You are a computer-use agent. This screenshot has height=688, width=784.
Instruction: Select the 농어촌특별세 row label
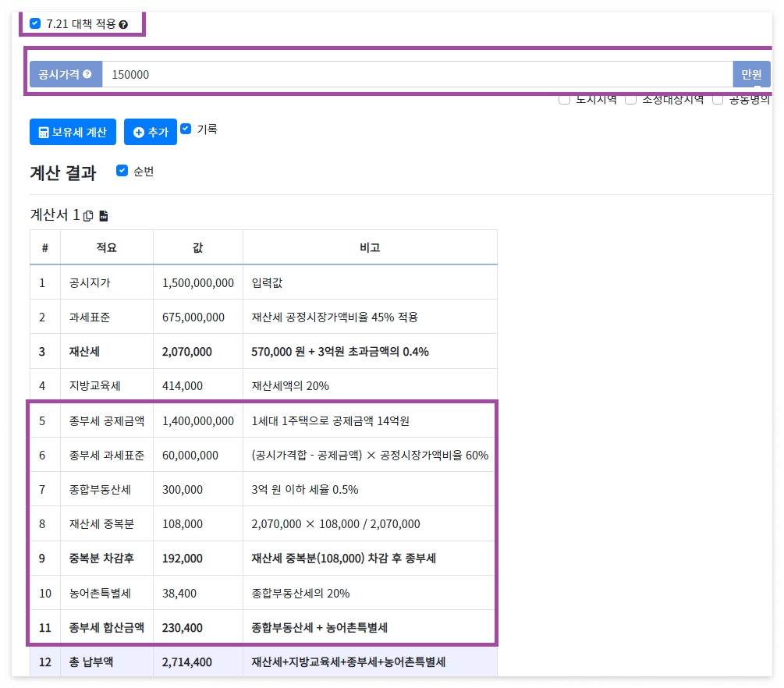(100, 594)
